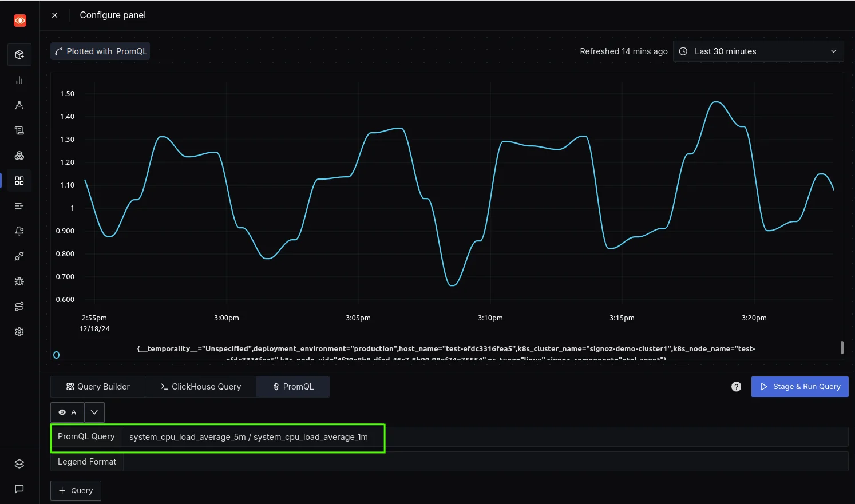
Task: Toggle the series legend entry below the chart
Action: (56, 354)
